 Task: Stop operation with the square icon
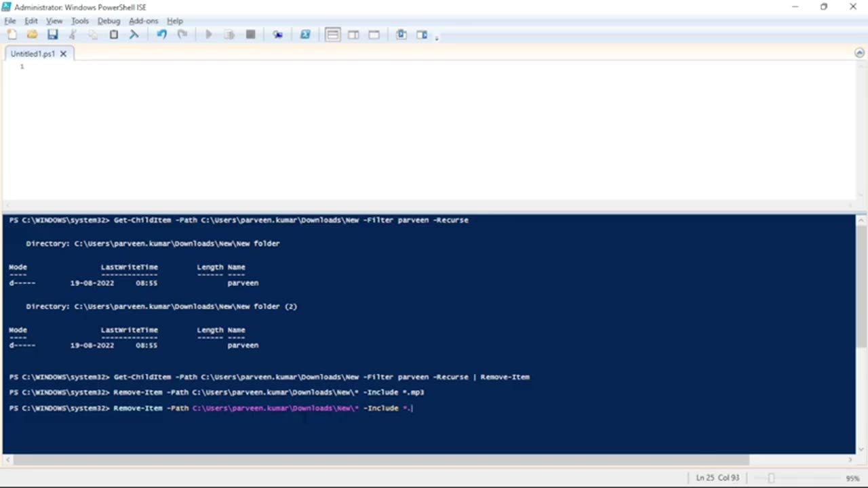pyautogui.click(x=250, y=35)
